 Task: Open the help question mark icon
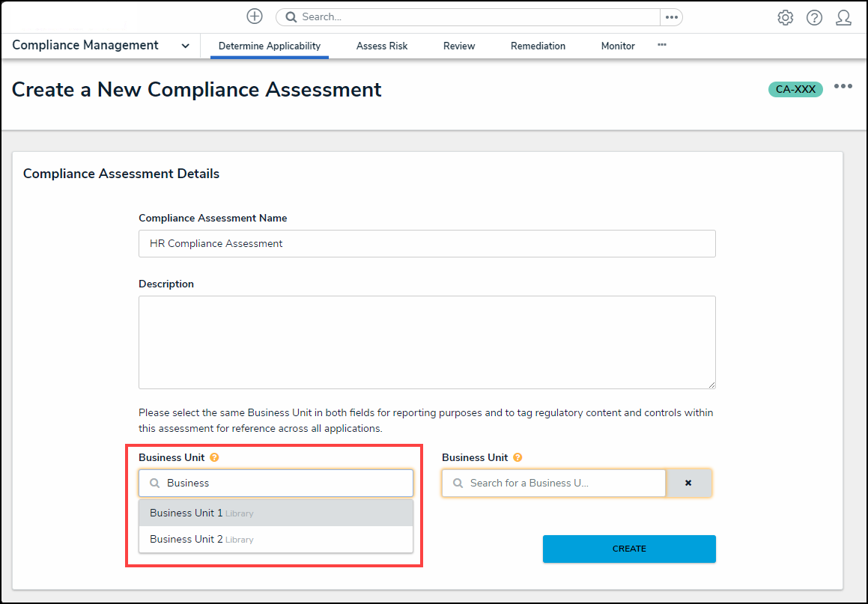coord(814,18)
